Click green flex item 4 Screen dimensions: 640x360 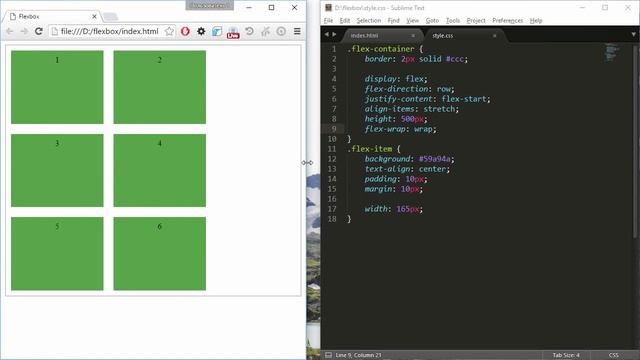(x=160, y=171)
